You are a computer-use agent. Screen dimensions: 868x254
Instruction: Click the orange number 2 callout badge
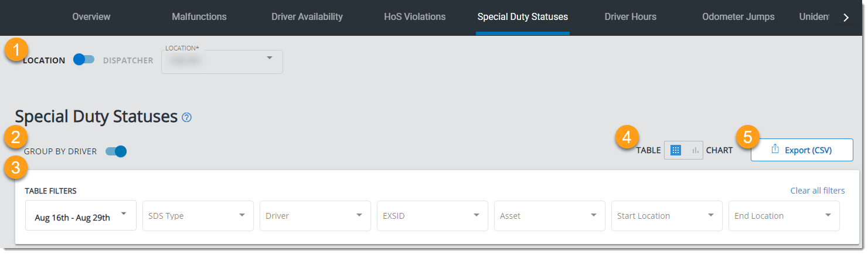pos(16,138)
